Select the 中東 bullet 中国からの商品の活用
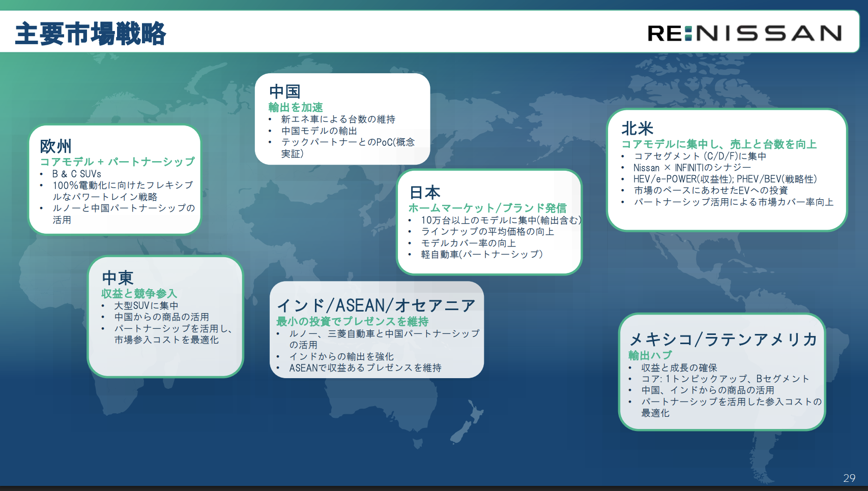The width and height of the screenshot is (868, 491). (x=161, y=317)
